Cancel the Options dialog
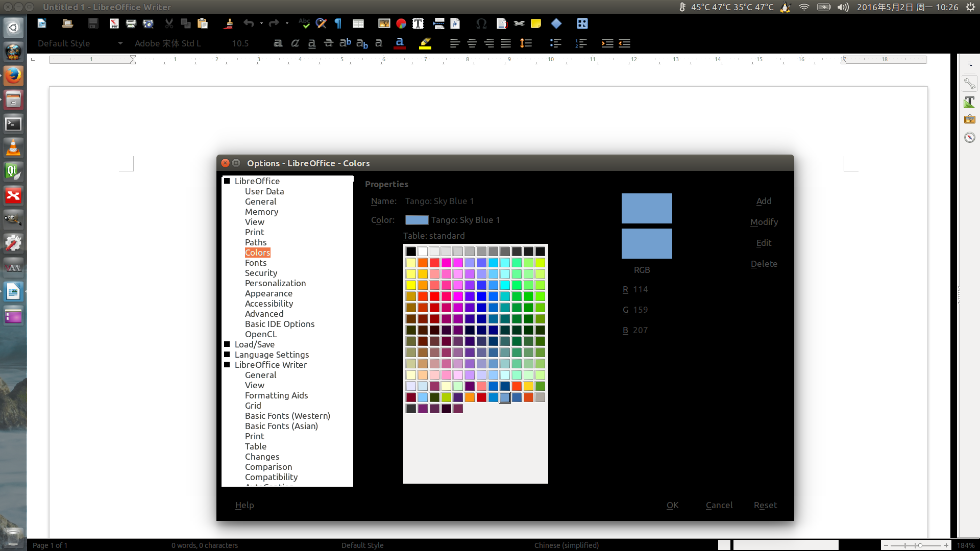 point(719,505)
